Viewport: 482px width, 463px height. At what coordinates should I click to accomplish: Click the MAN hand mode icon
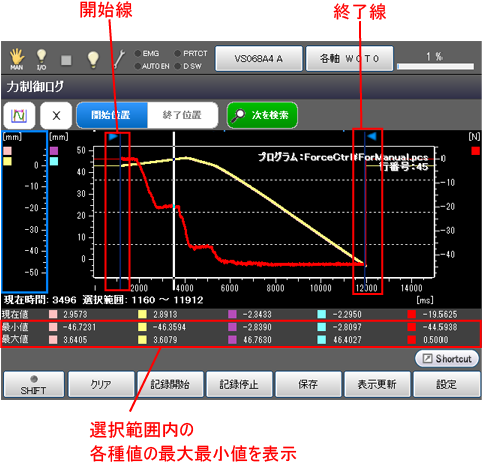pos(17,59)
